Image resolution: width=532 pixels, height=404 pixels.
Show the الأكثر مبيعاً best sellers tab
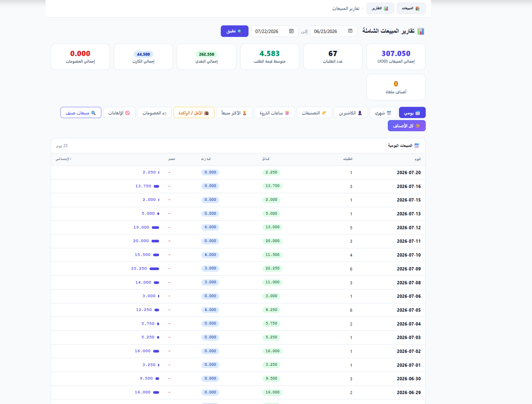pyautogui.click(x=234, y=113)
